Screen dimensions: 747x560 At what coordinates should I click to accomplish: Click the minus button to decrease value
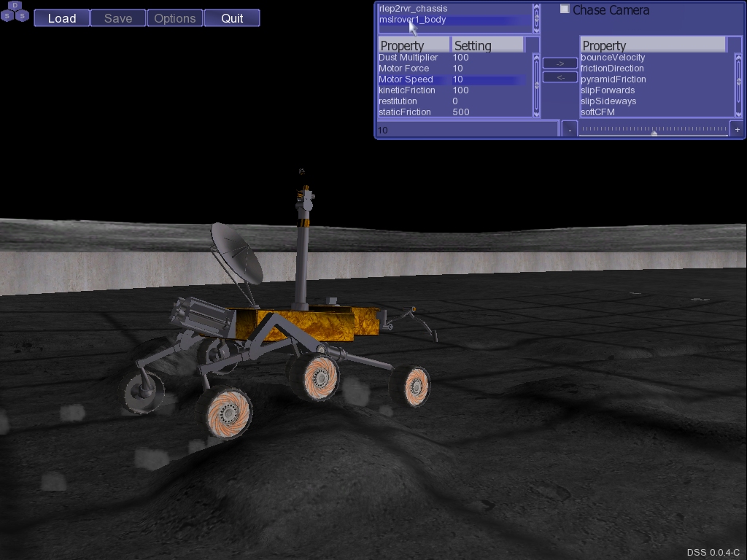570,130
